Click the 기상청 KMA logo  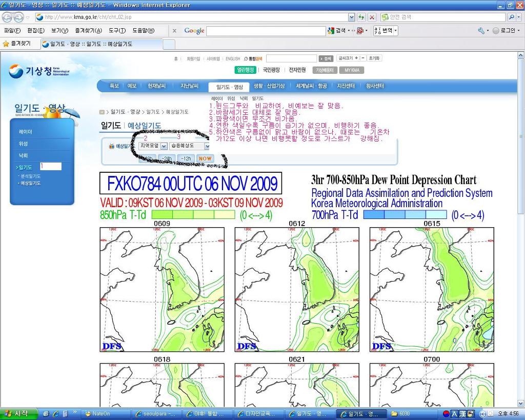point(39,71)
